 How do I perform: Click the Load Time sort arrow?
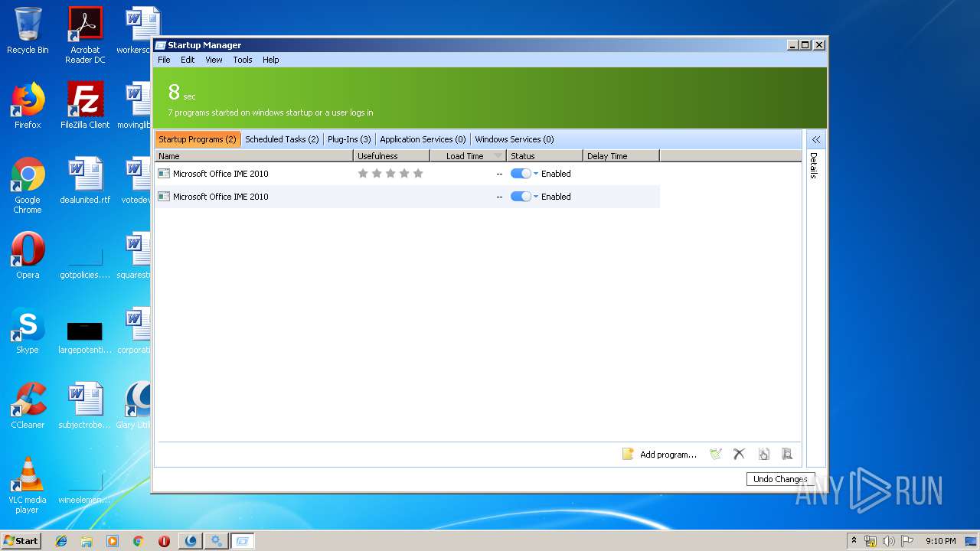point(498,156)
